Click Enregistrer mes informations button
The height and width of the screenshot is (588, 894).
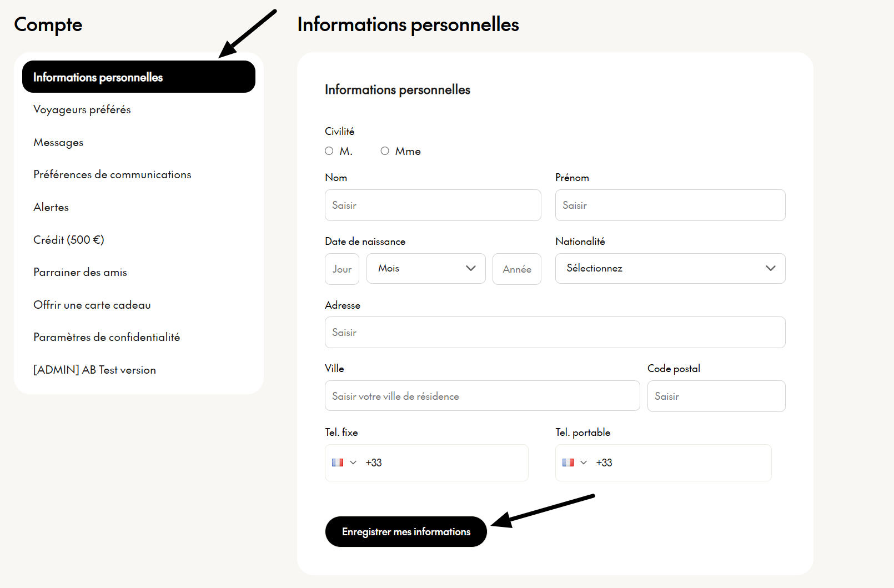click(406, 532)
